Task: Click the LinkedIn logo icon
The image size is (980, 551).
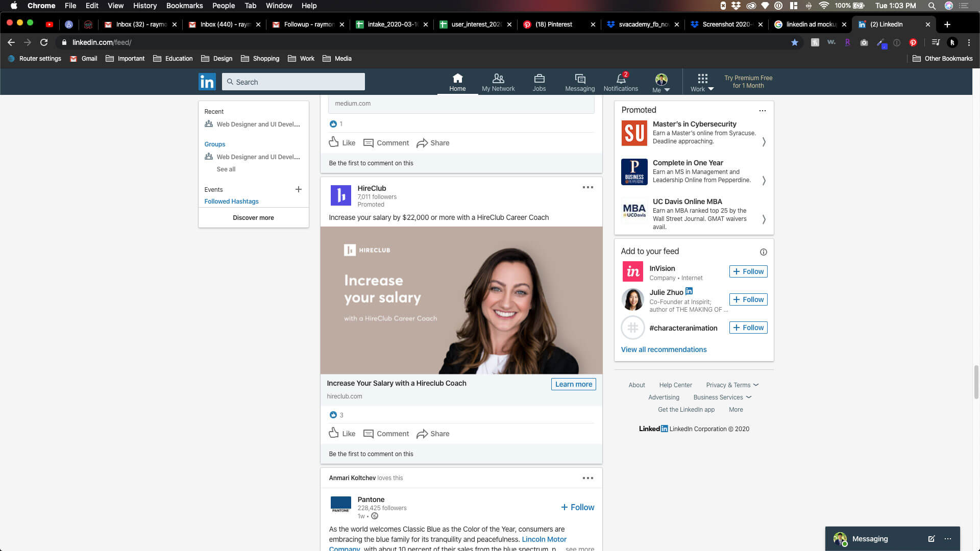Action: click(x=207, y=82)
